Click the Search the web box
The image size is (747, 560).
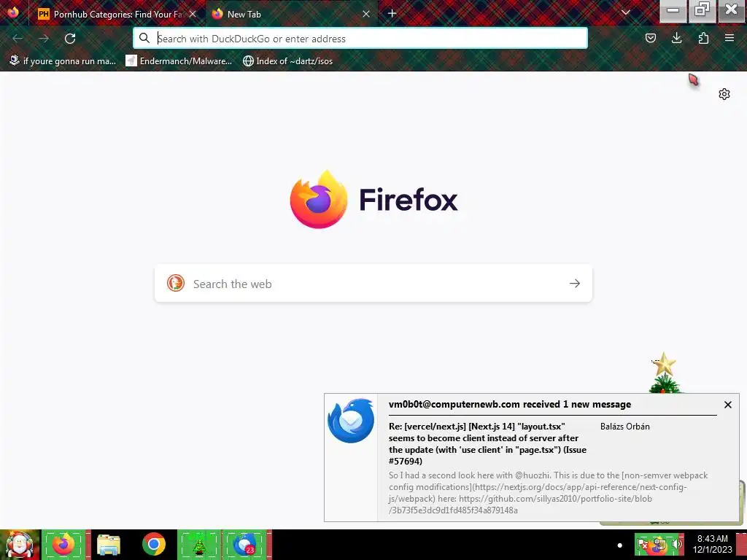pyautogui.click(x=373, y=284)
